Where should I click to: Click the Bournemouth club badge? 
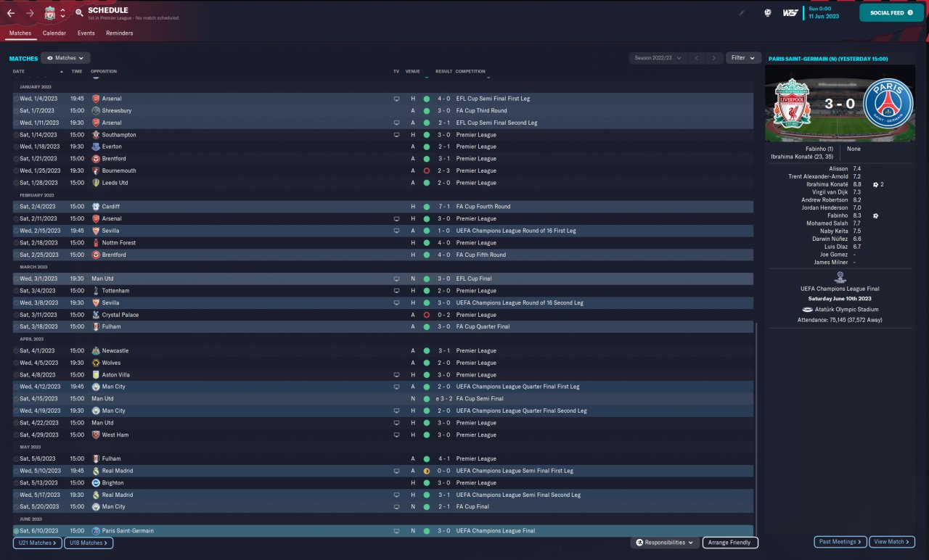pyautogui.click(x=96, y=170)
